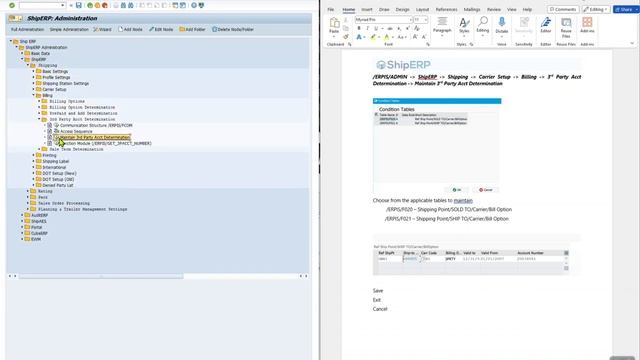Open the font name dropdown in Word
Image resolution: width=640 pixels, height=360 pixels.
click(411, 20)
